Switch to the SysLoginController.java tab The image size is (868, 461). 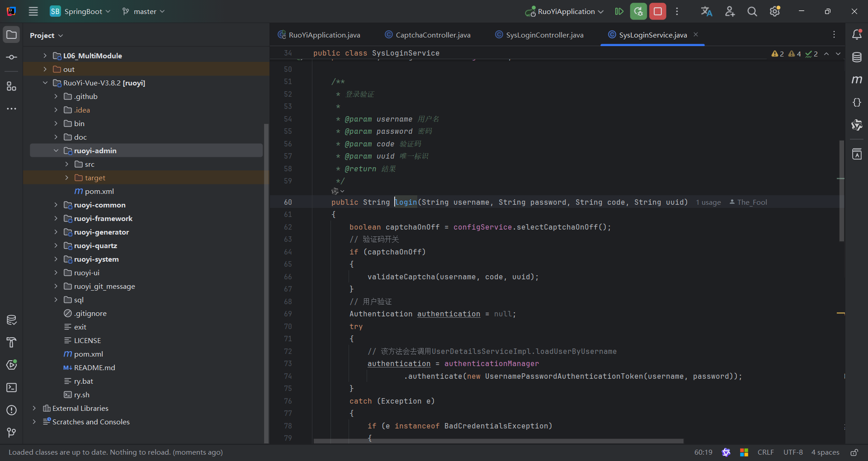tap(544, 35)
